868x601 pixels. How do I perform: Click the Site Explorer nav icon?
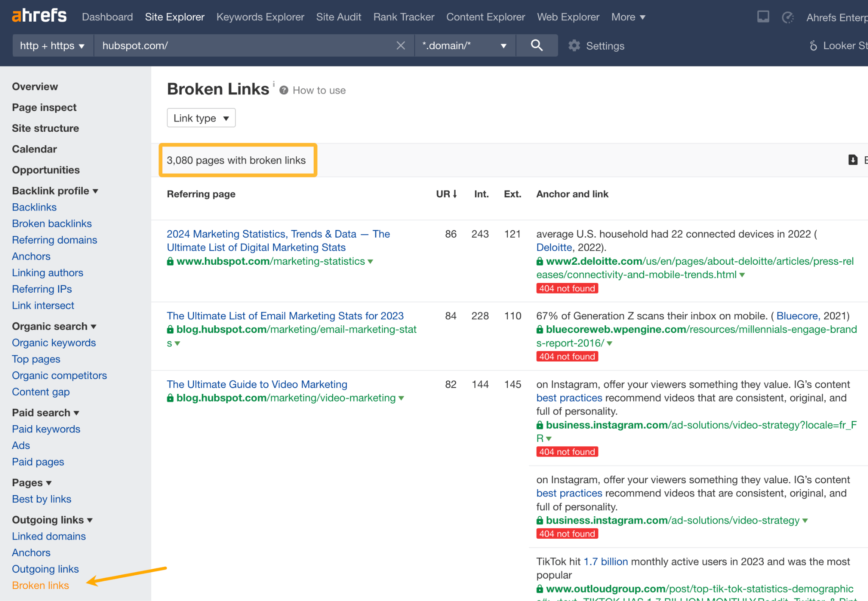(x=175, y=17)
